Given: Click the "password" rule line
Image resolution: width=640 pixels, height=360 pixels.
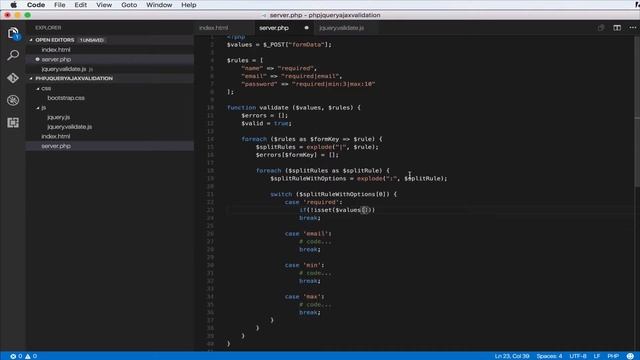Looking at the screenshot, I should (308, 84).
